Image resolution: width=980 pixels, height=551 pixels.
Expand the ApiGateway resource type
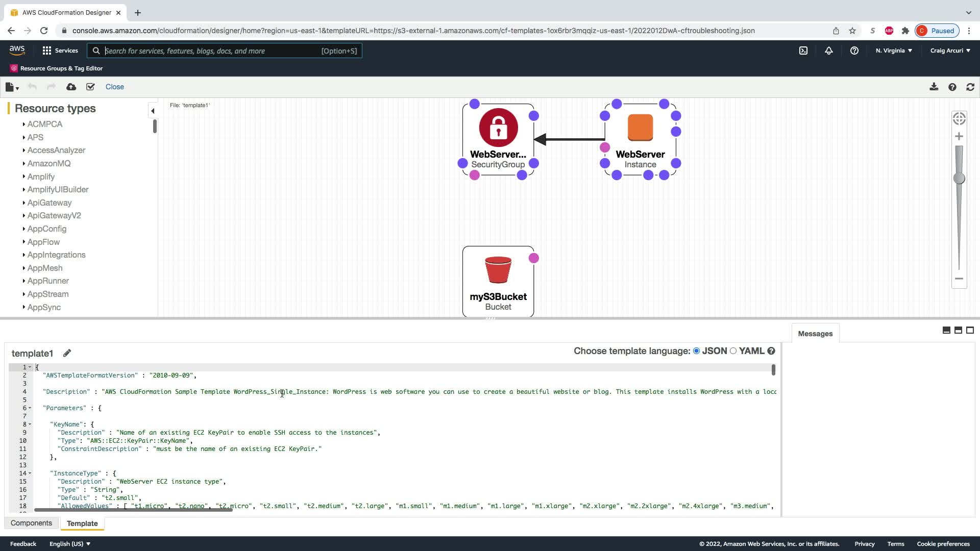pyautogui.click(x=49, y=203)
